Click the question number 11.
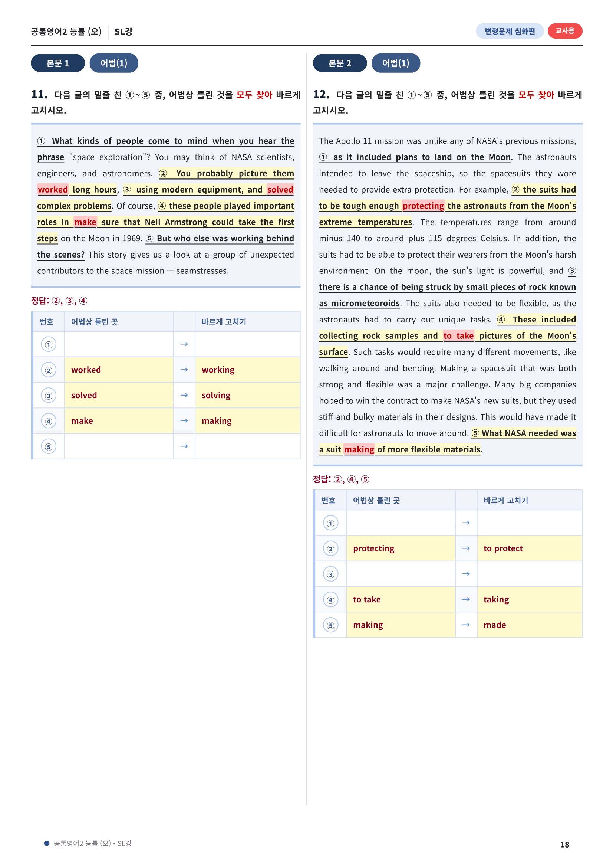The image size is (613, 868). tap(39, 95)
